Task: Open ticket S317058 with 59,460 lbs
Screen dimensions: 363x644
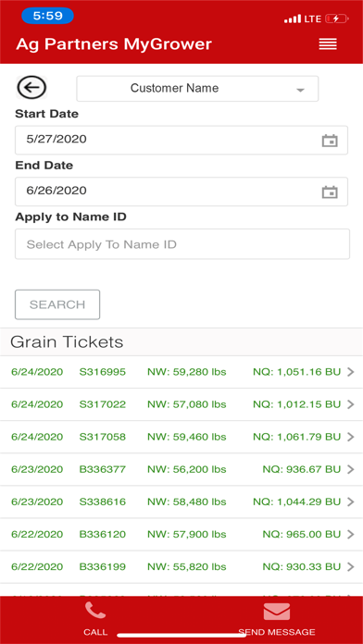Action: (181, 437)
